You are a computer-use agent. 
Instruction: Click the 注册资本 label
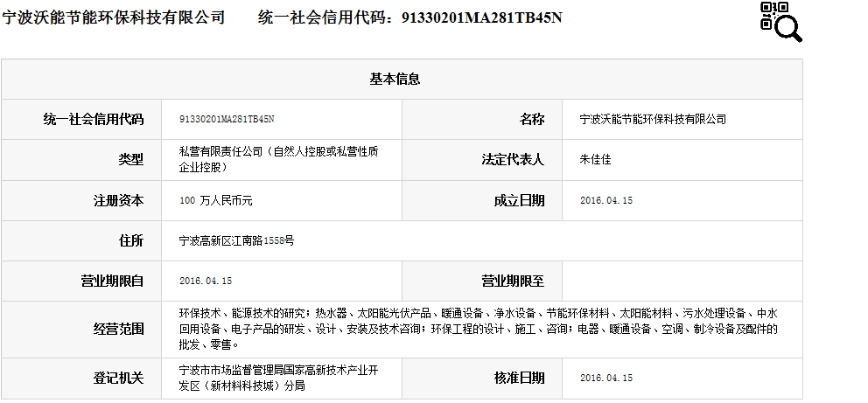coord(118,200)
